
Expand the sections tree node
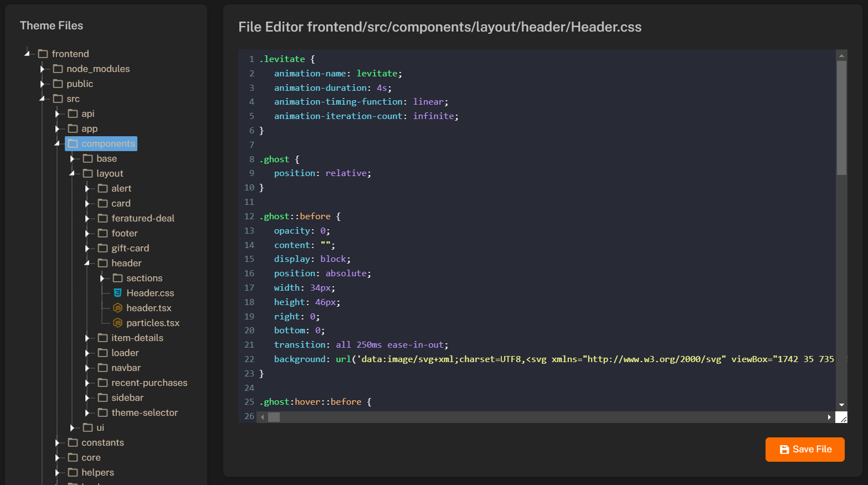pyautogui.click(x=101, y=278)
